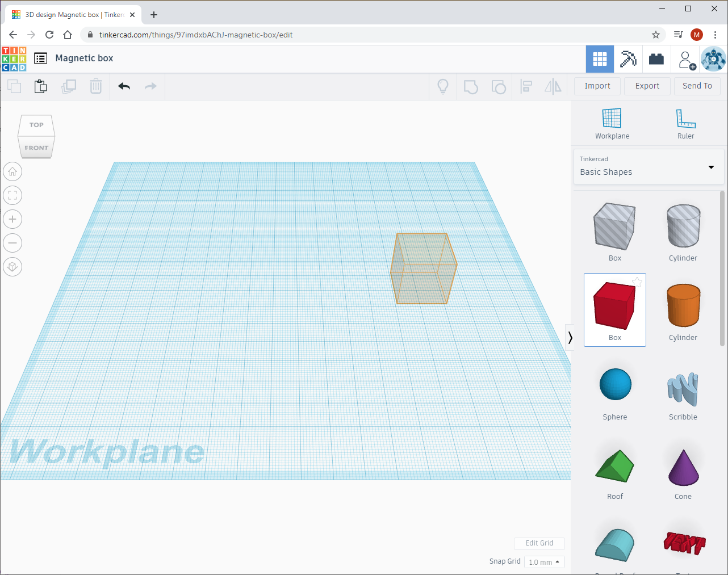Click the Flip mirror icon
The height and width of the screenshot is (575, 728).
coord(553,86)
